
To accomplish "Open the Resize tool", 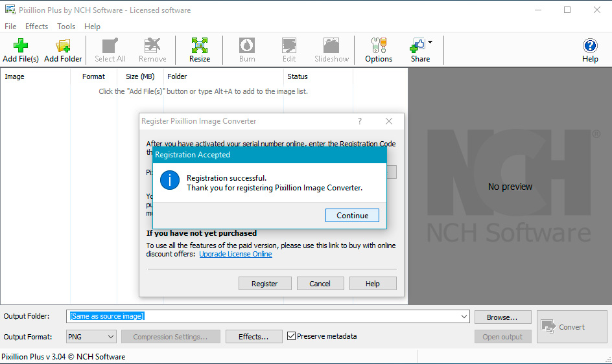I will [x=200, y=50].
